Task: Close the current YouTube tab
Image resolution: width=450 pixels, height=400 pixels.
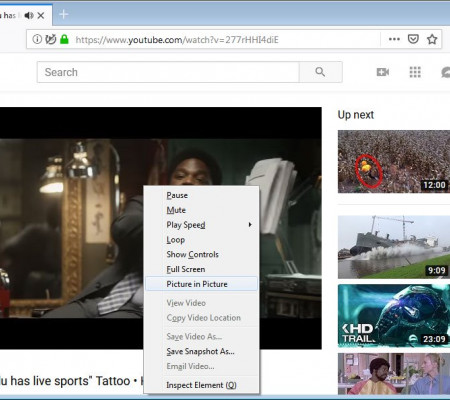Action: click(41, 15)
